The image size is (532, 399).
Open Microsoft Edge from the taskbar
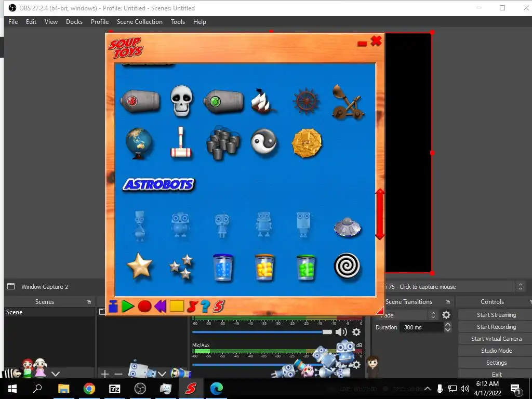point(217,389)
